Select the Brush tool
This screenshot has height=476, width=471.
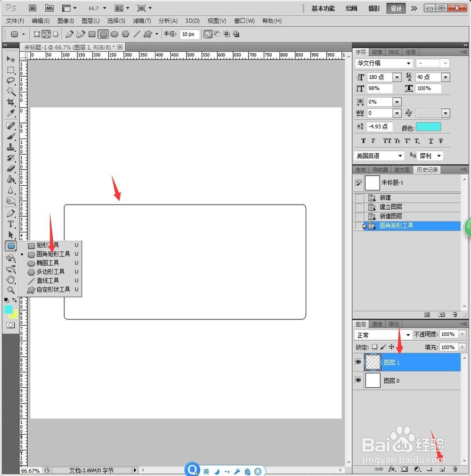tap(11, 136)
